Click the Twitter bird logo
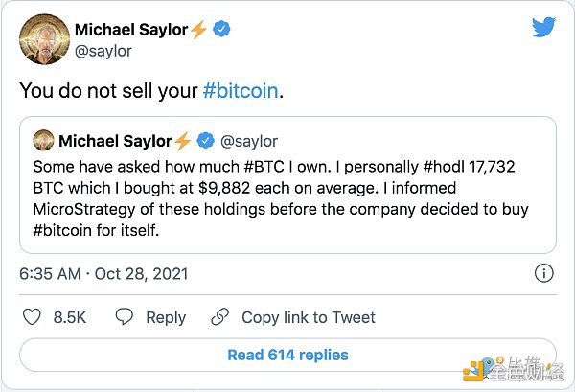The image size is (575, 392). pos(543,28)
